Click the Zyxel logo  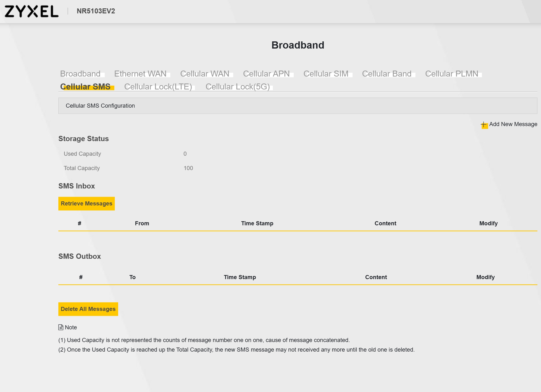point(31,11)
